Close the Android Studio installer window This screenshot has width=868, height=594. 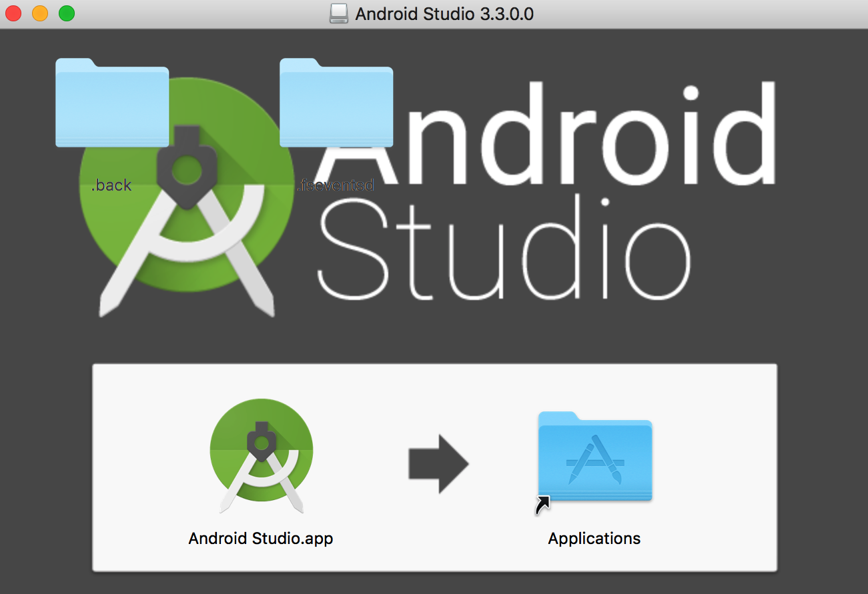point(13,13)
